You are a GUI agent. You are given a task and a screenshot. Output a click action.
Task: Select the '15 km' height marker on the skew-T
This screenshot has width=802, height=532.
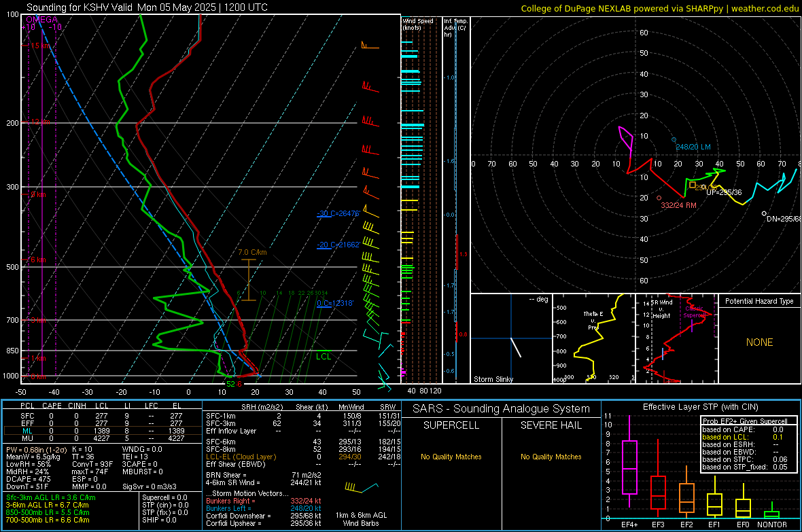pyautogui.click(x=39, y=46)
